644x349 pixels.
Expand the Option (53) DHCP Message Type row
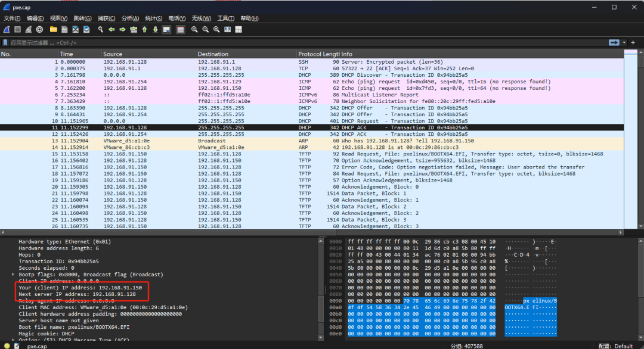pyautogui.click(x=13, y=340)
